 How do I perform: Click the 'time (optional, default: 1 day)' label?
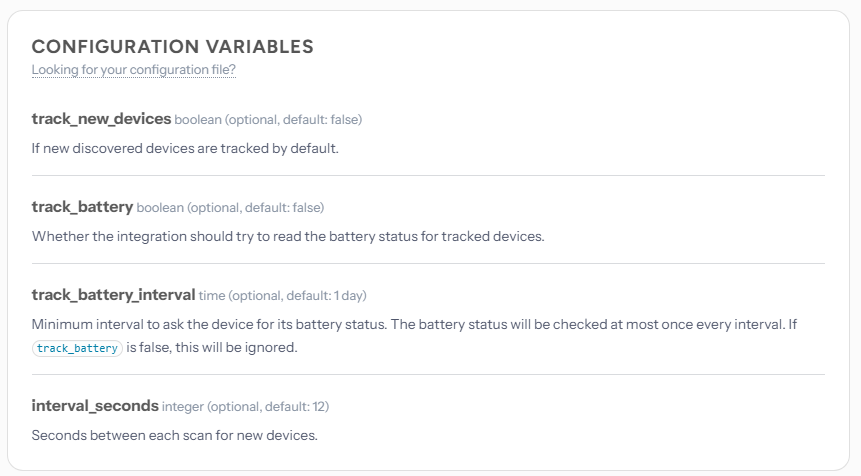[283, 296]
